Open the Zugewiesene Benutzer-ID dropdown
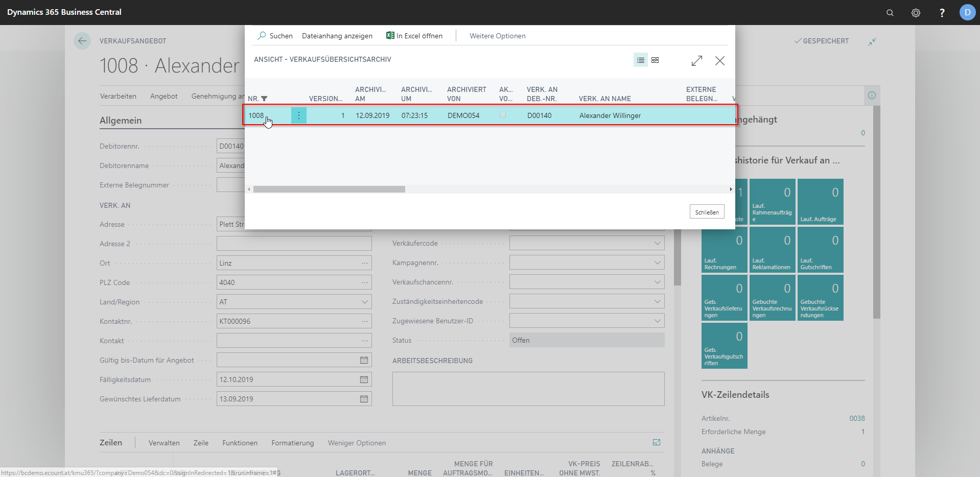980x477 pixels. pos(658,321)
